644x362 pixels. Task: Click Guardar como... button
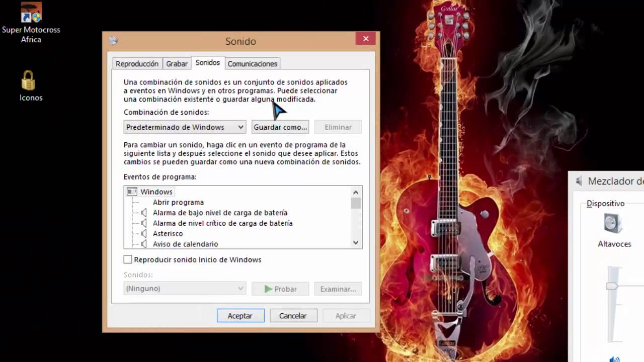(280, 127)
